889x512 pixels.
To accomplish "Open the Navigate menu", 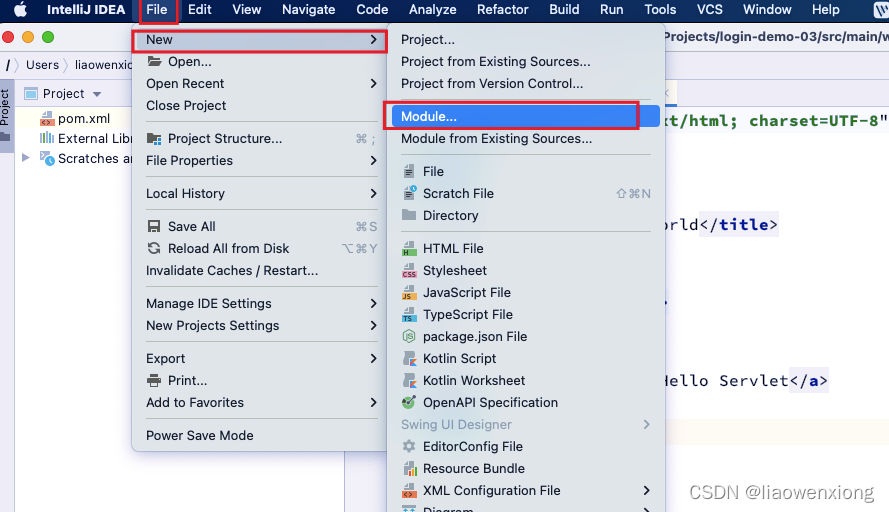I will click(308, 10).
